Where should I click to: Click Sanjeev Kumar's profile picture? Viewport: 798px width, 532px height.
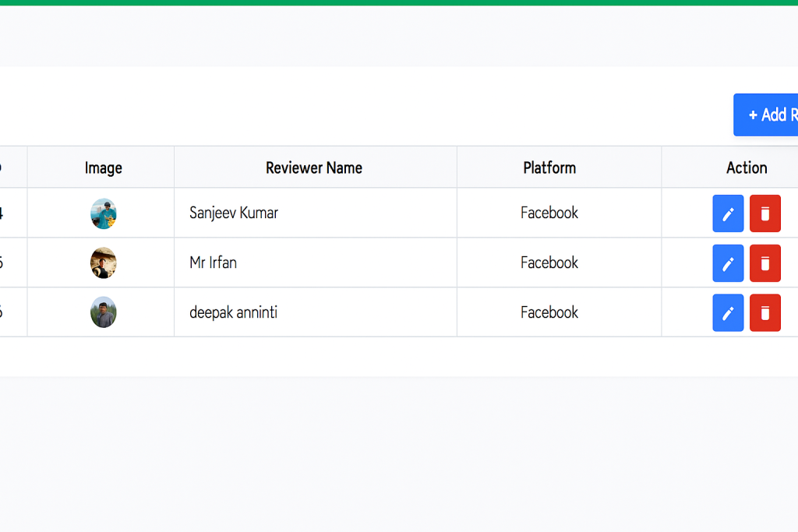[104, 213]
